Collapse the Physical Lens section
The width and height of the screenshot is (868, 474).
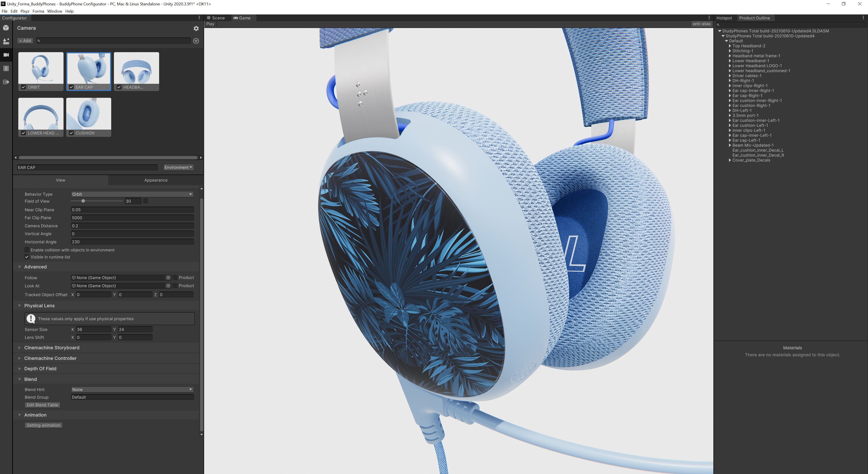[x=19, y=306]
